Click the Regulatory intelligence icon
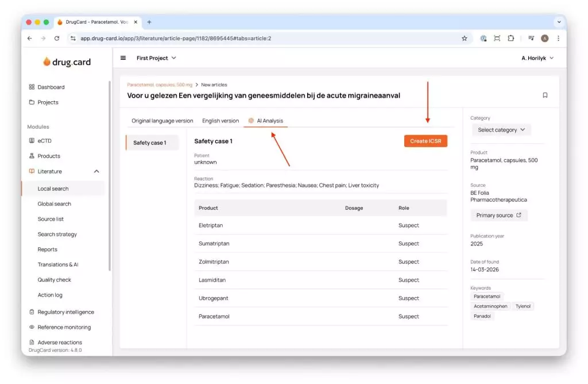Viewport: 588px width, 384px height. click(32, 312)
